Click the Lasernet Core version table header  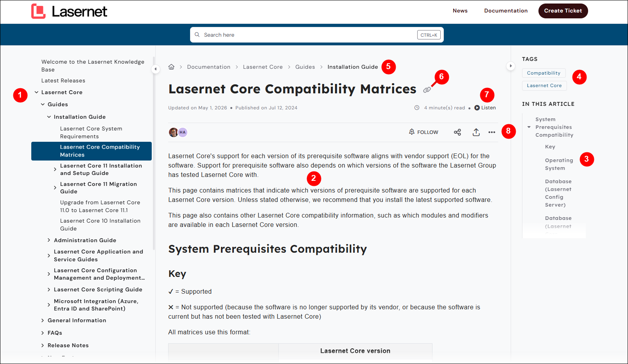(355, 351)
